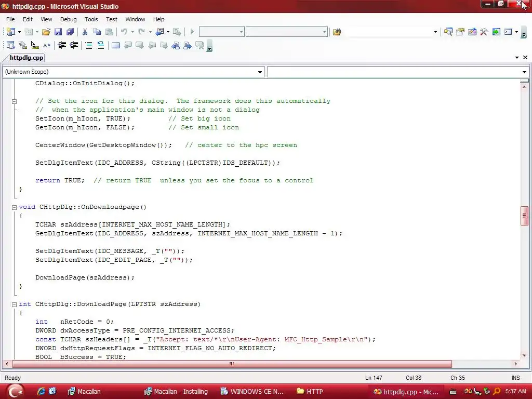Click the Open File folder icon
This screenshot has height=399, width=532.
[x=46, y=32]
